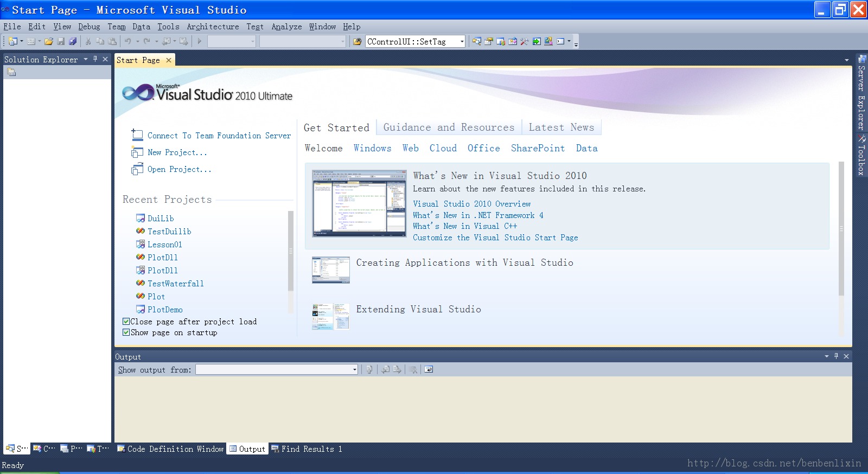The width and height of the screenshot is (868, 474).
Task: Click the Solution Explorer properties icon
Action: pos(11,72)
